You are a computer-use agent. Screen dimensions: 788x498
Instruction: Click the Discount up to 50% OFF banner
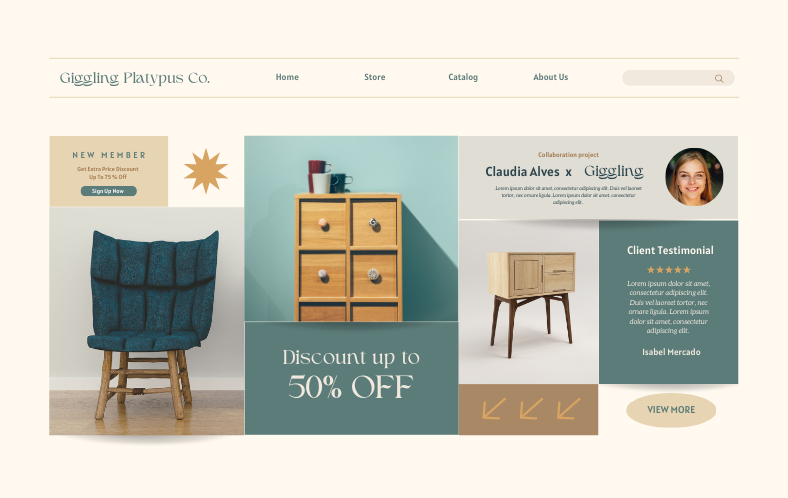point(351,378)
